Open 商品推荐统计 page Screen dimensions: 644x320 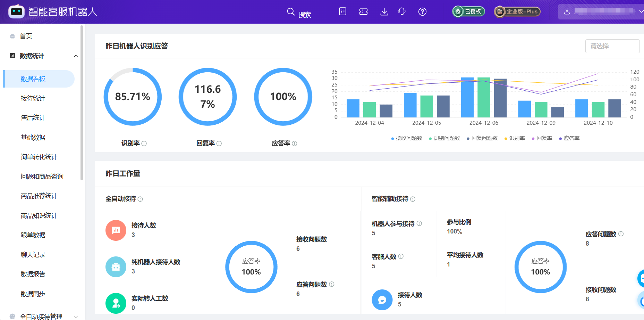[39, 196]
